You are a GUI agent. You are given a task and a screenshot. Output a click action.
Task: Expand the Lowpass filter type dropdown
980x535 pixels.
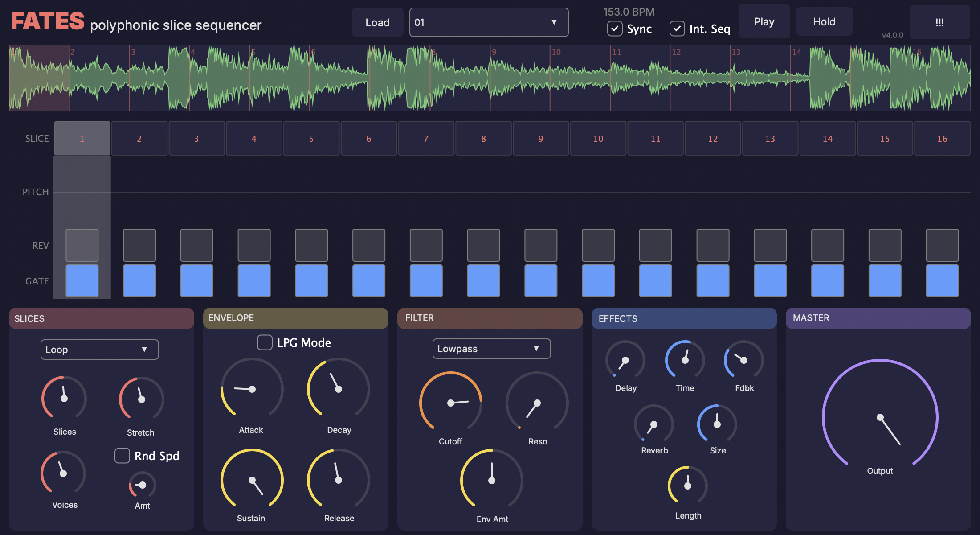[491, 349]
